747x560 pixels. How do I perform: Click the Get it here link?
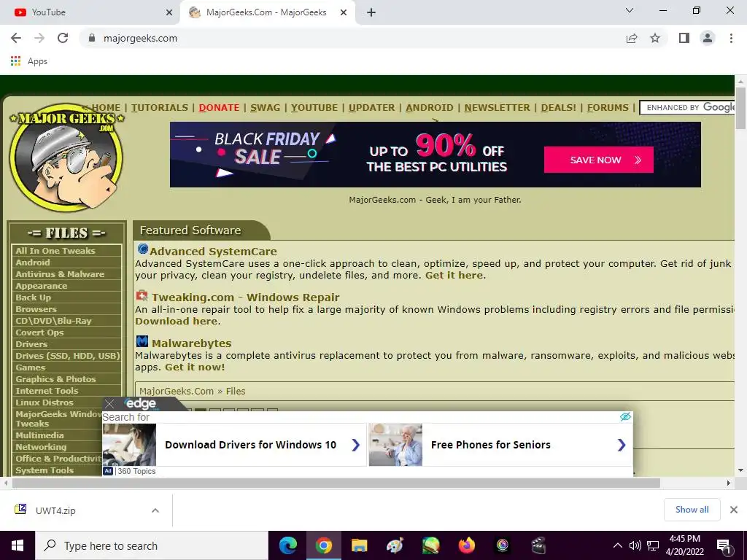[454, 275]
